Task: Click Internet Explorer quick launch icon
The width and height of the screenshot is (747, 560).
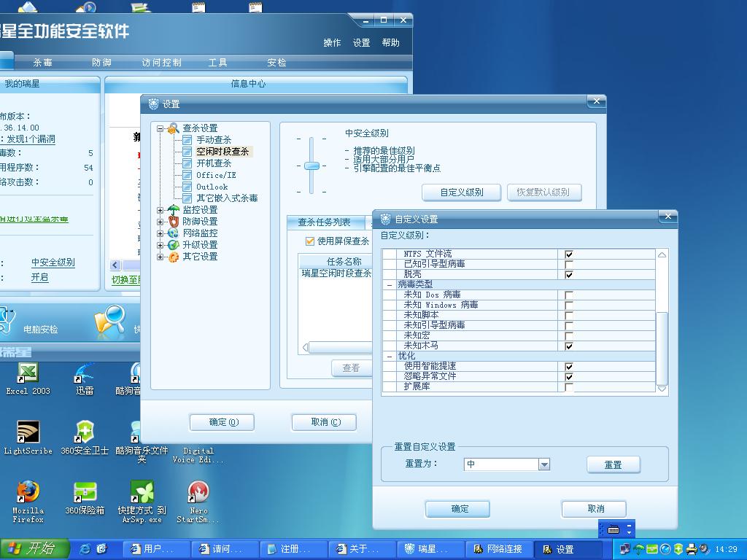Action: pyautogui.click(x=85, y=549)
